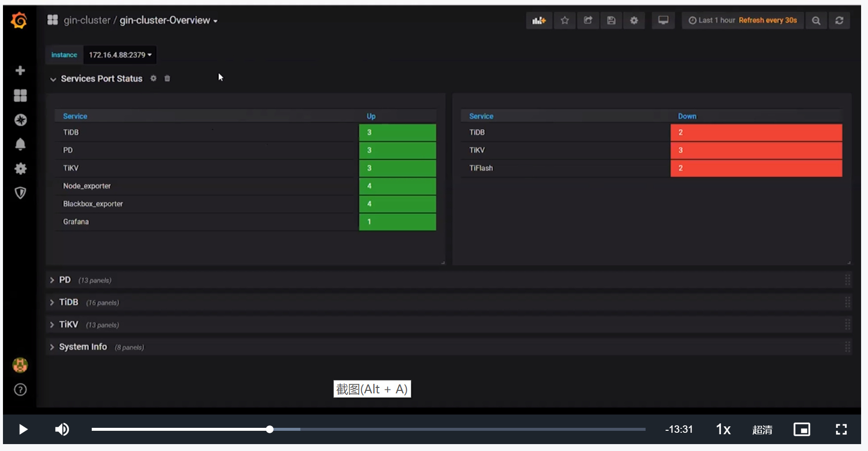The width and height of the screenshot is (868, 451).
Task: Play the video
Action: pos(23,429)
